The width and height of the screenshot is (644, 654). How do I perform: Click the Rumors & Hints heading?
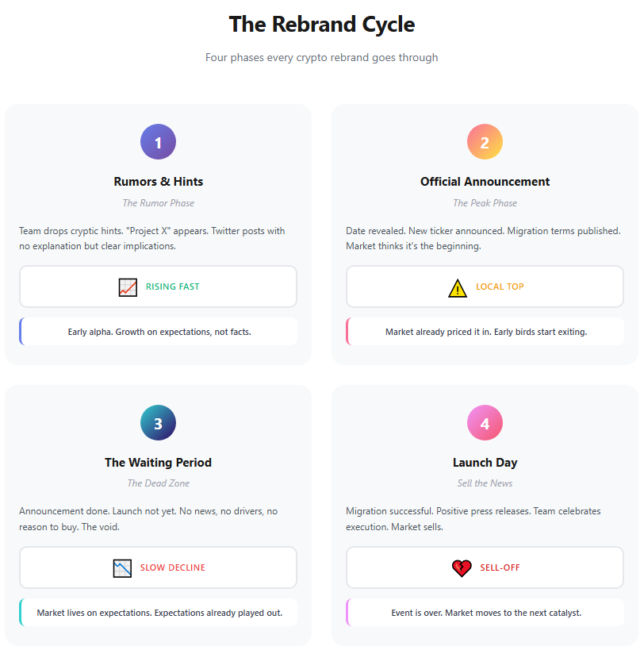pyautogui.click(x=158, y=182)
